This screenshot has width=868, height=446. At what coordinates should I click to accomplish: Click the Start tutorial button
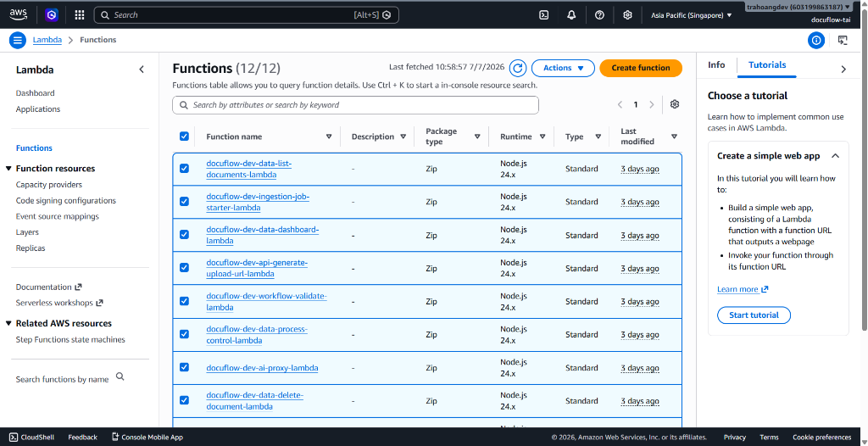click(754, 315)
